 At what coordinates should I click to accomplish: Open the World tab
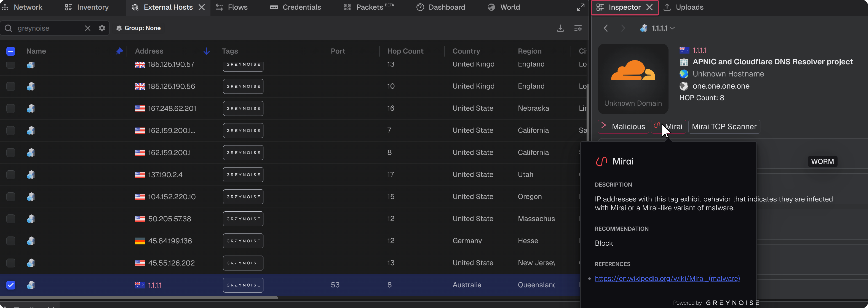coord(504,7)
